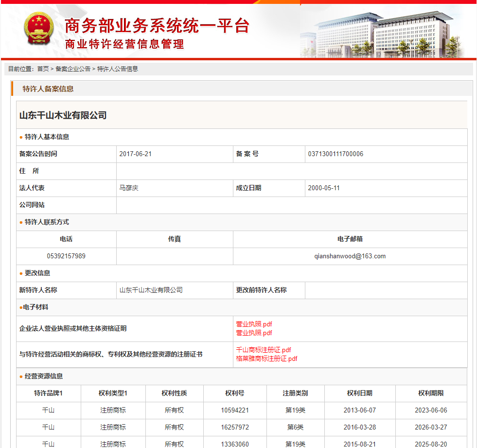
Task: Select expiry date 2026-03-27
Action: (431, 427)
